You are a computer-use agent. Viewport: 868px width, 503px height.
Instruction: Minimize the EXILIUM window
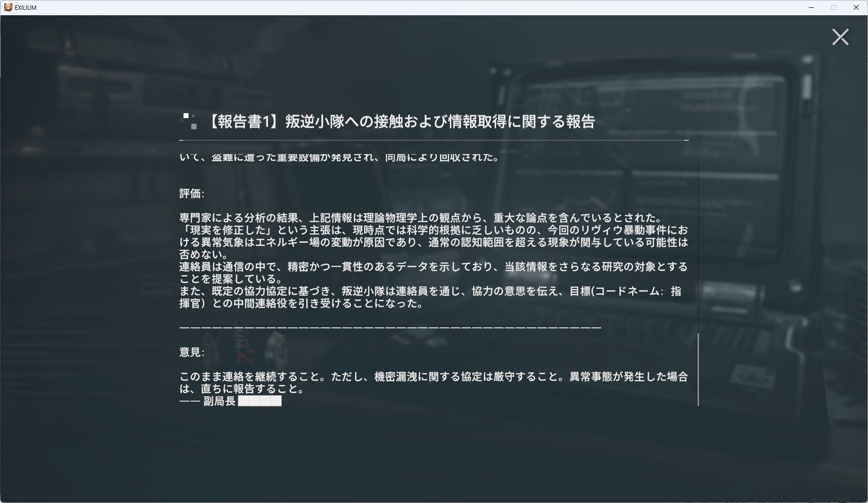pyautogui.click(x=811, y=7)
